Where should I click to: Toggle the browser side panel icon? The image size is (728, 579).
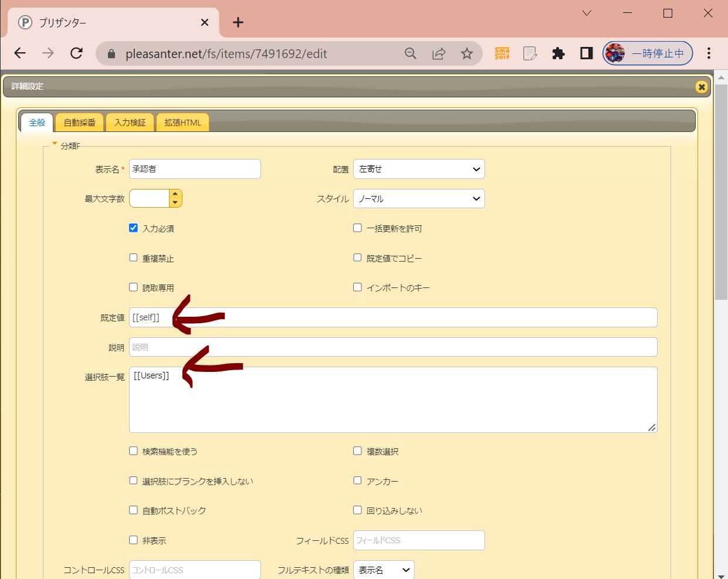(x=586, y=53)
